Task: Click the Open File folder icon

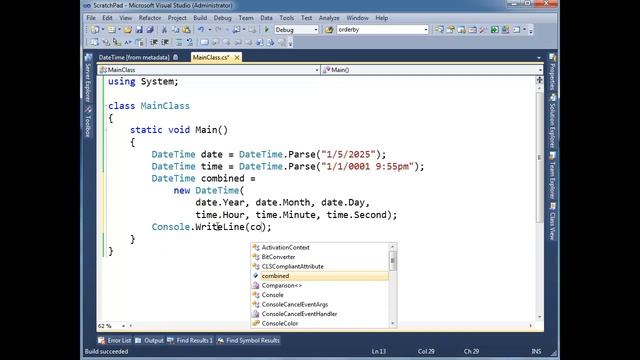Action: (x=128, y=30)
